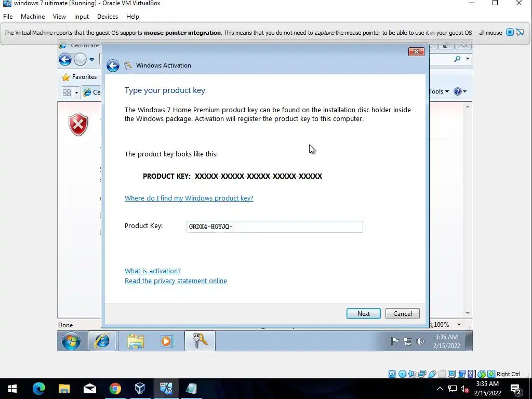This screenshot has width=532, height=399.
Task: Click the Product Key input field
Action: pos(274,227)
